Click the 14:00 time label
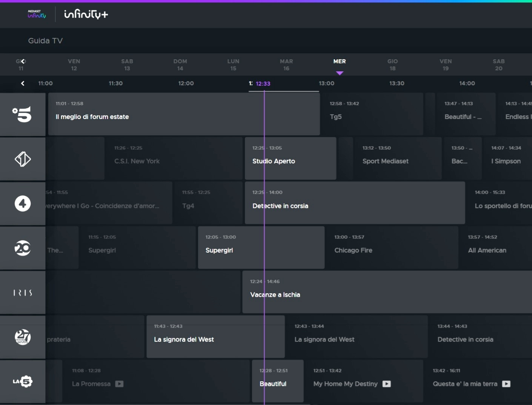The image size is (532, 405). pyautogui.click(x=467, y=83)
